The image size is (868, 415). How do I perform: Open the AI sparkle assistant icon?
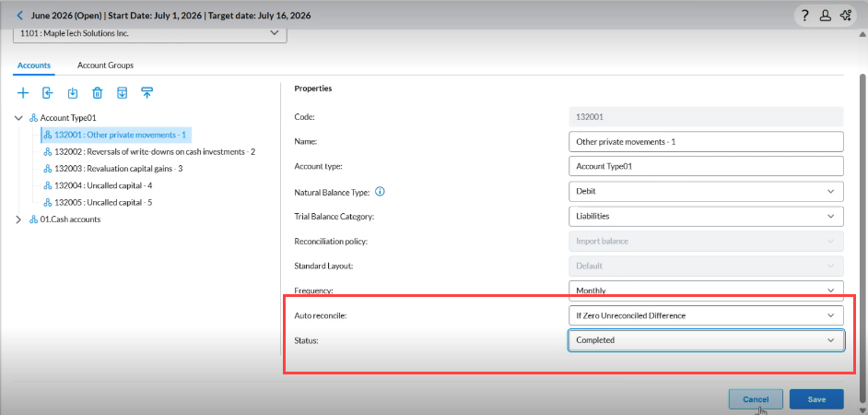click(x=845, y=16)
